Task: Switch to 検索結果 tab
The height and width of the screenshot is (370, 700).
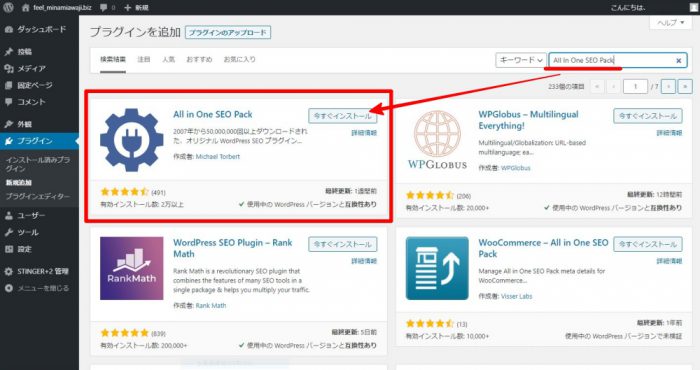Action: (113, 59)
